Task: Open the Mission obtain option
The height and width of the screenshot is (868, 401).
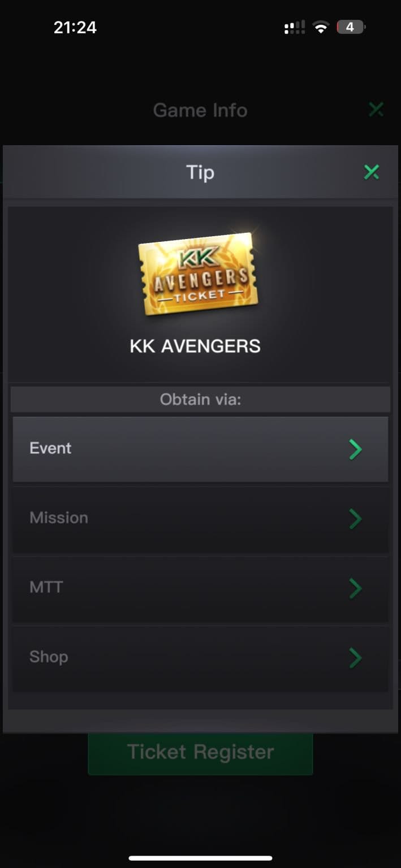Action: pos(200,519)
